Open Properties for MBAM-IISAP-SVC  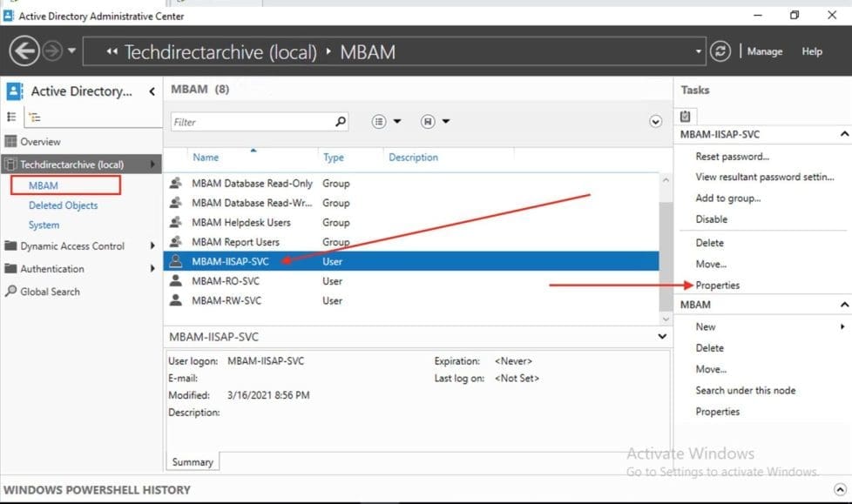(x=717, y=285)
